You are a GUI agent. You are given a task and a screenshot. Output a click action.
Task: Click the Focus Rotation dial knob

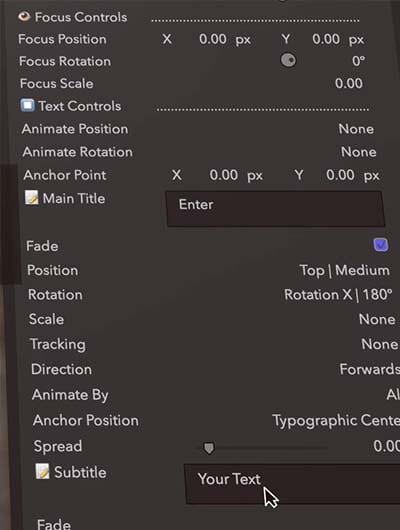point(288,61)
